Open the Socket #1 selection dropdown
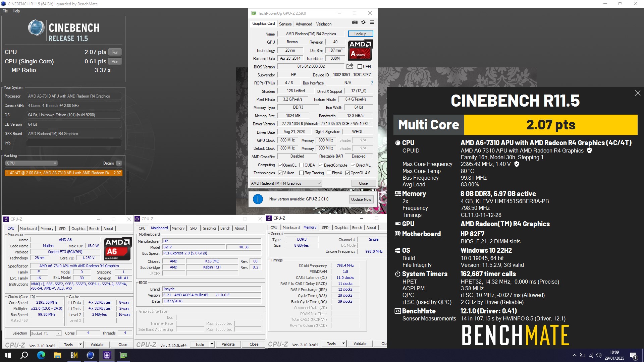Image resolution: width=644 pixels, height=362 pixels. point(46,333)
